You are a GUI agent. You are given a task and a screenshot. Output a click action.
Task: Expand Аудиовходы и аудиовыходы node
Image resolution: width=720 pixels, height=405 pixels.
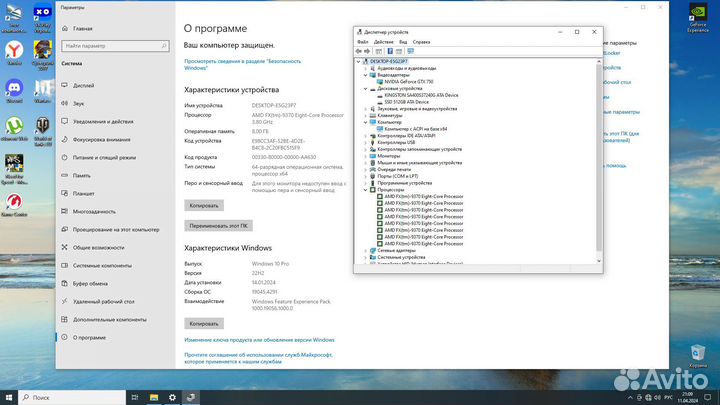tap(366, 68)
